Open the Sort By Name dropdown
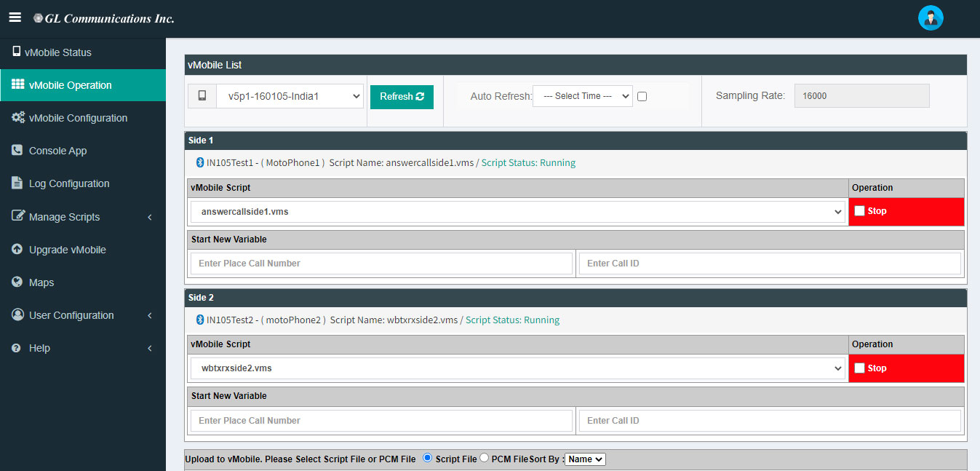The width and height of the screenshot is (980, 471). coord(585,459)
